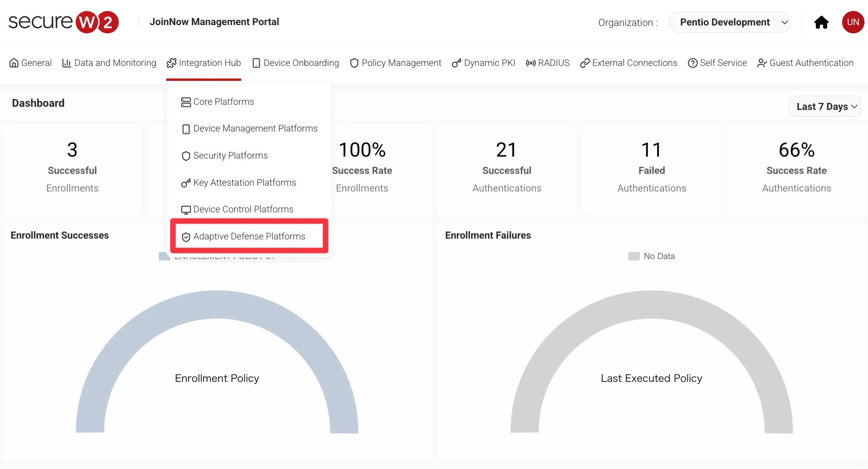Image resolution: width=868 pixels, height=469 pixels.
Task: Go to the Policy Management tab
Action: coord(396,63)
